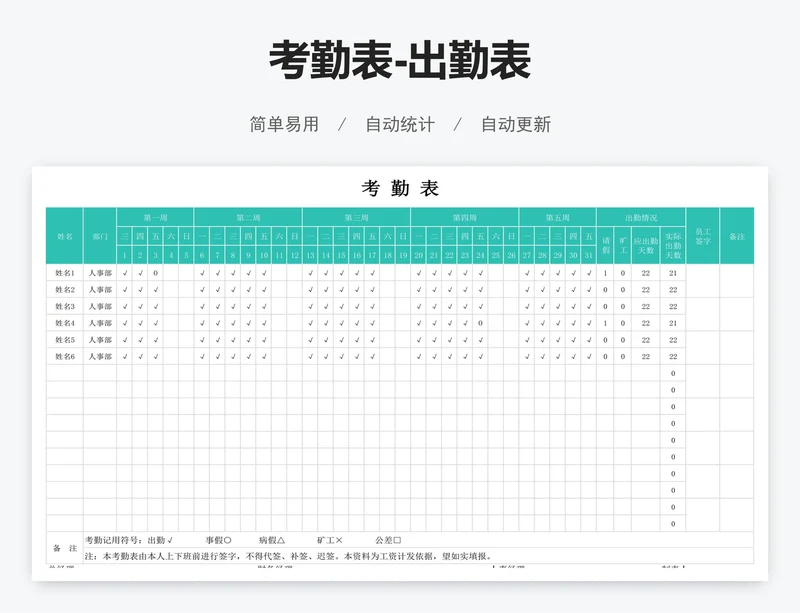Select 姓名6's checkmark under date 20
Screen dimensions: 800x613
pos(418,357)
